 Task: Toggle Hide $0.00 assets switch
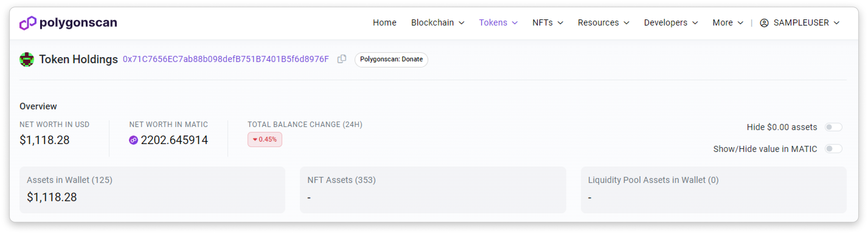pyautogui.click(x=833, y=127)
